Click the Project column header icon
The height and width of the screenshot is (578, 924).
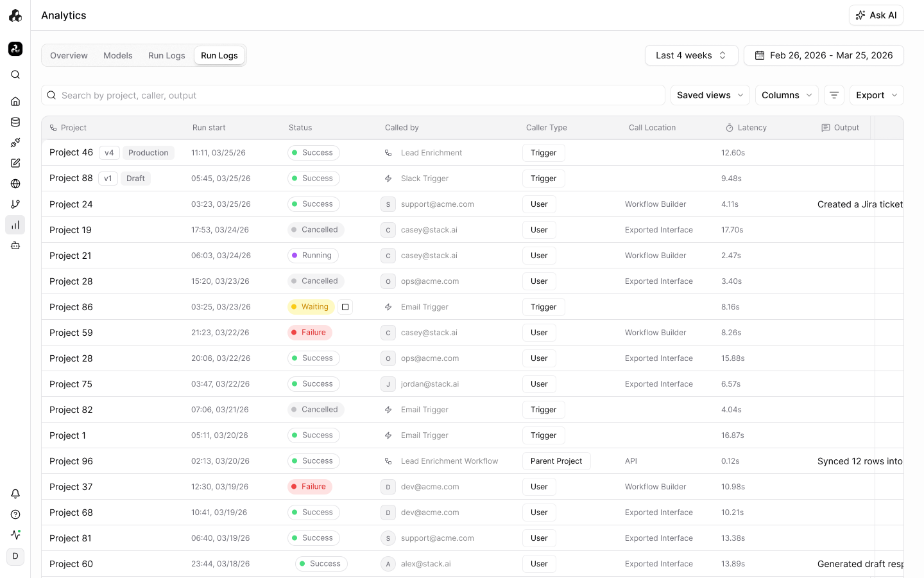pos(53,128)
